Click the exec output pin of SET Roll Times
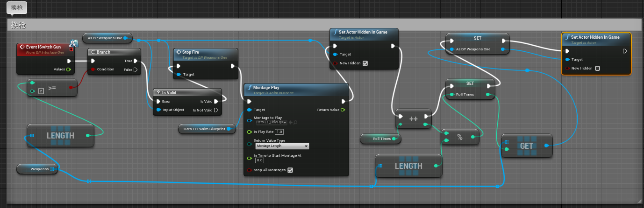 [x=489, y=86]
